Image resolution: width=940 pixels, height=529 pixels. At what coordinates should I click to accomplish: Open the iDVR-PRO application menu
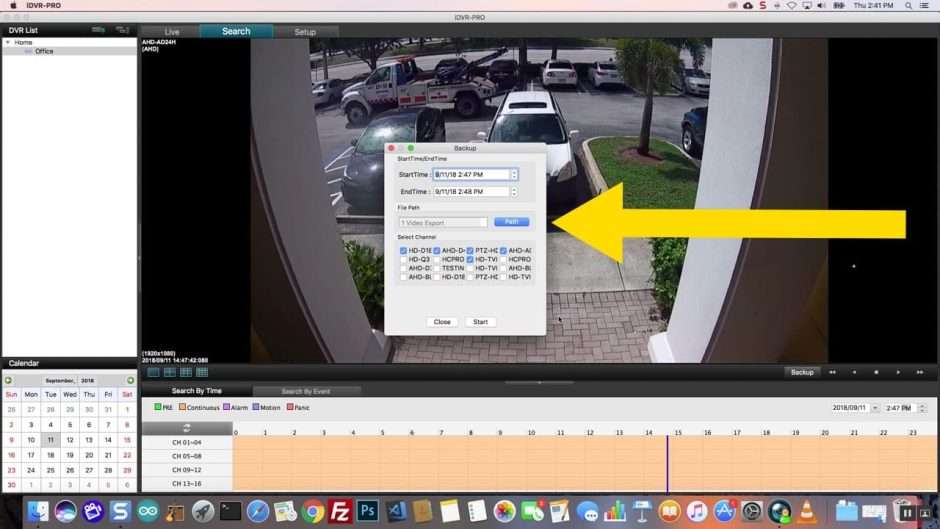pos(44,5)
